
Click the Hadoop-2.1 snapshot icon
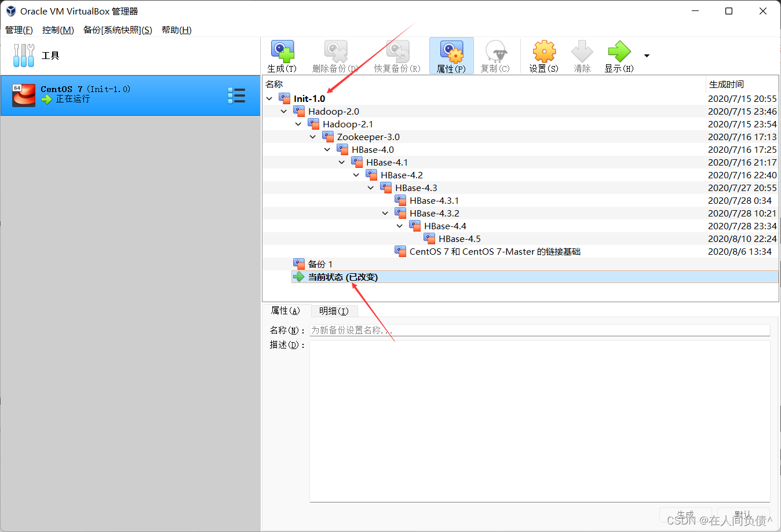point(313,124)
